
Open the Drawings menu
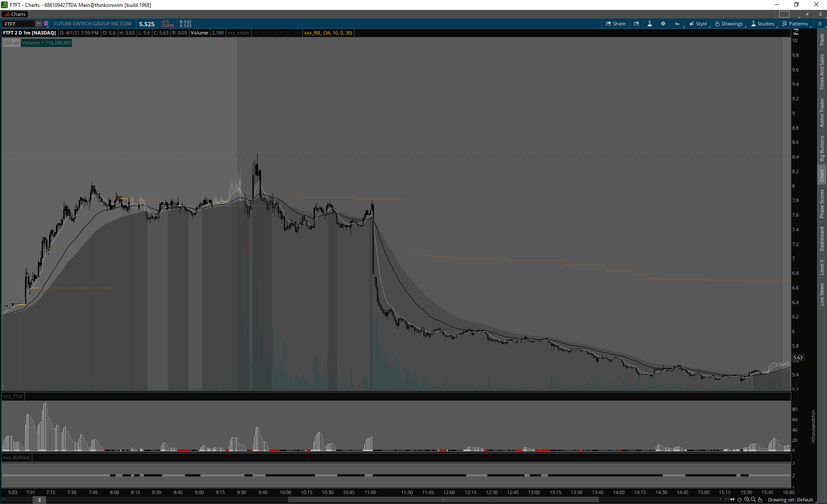point(729,24)
